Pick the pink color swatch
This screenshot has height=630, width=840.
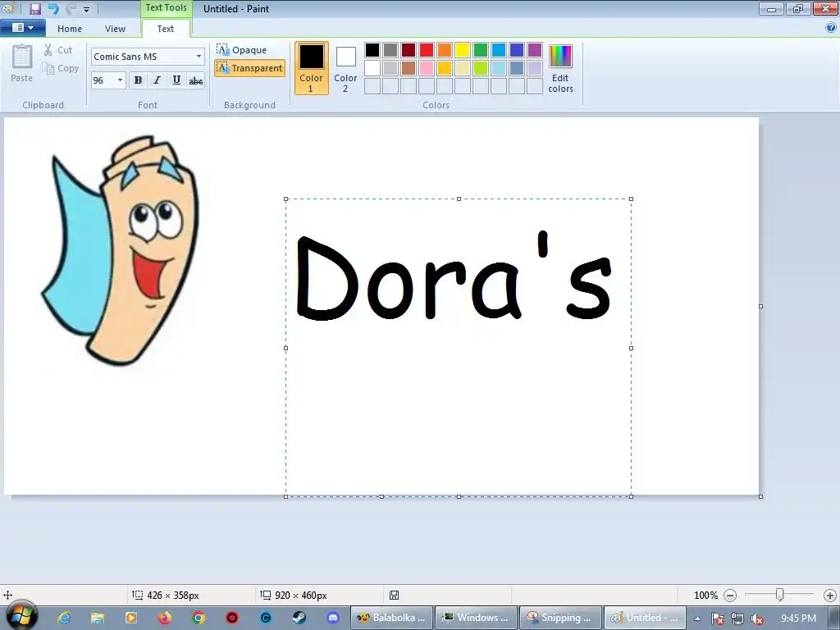(427, 68)
